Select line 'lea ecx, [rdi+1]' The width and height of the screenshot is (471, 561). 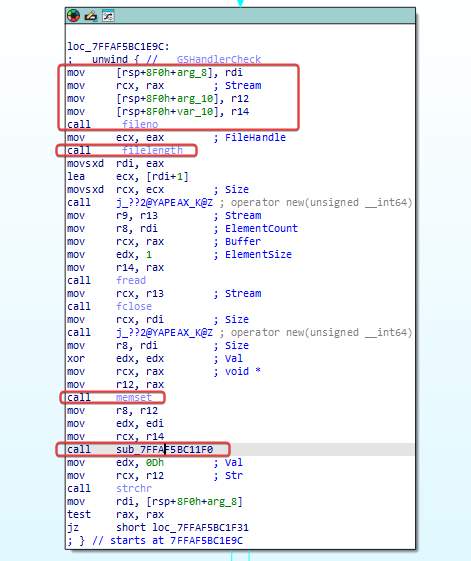click(x=128, y=176)
